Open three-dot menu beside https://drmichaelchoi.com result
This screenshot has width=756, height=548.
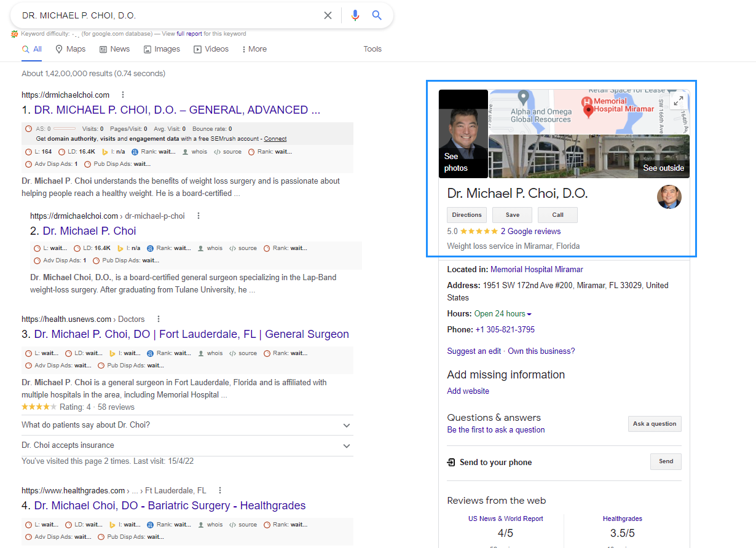point(123,95)
